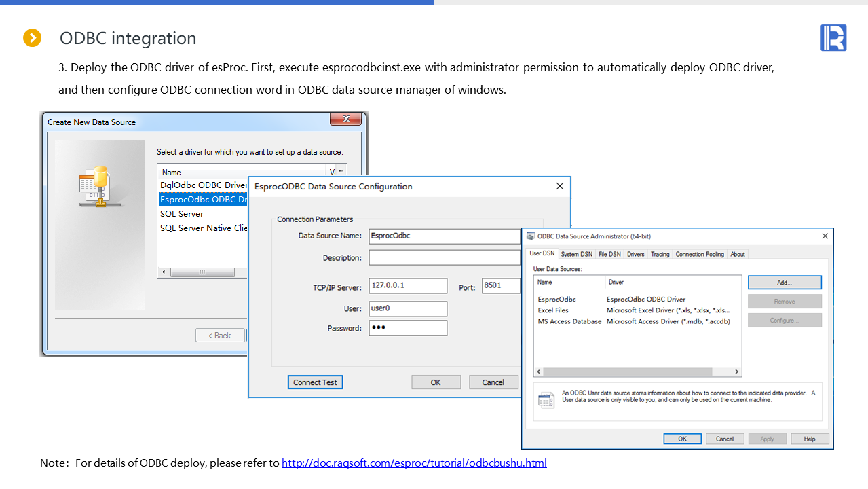Click Cancel in ODBC Data Source Administrator

pos(725,439)
